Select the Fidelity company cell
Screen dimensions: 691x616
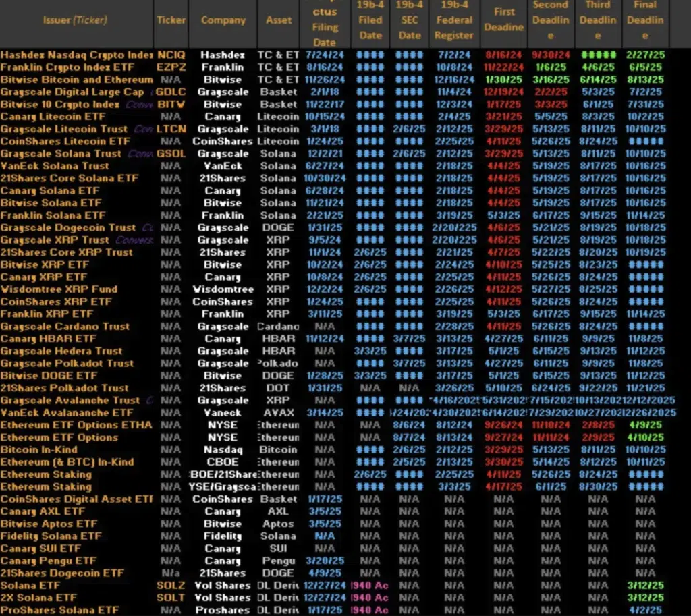223,536
